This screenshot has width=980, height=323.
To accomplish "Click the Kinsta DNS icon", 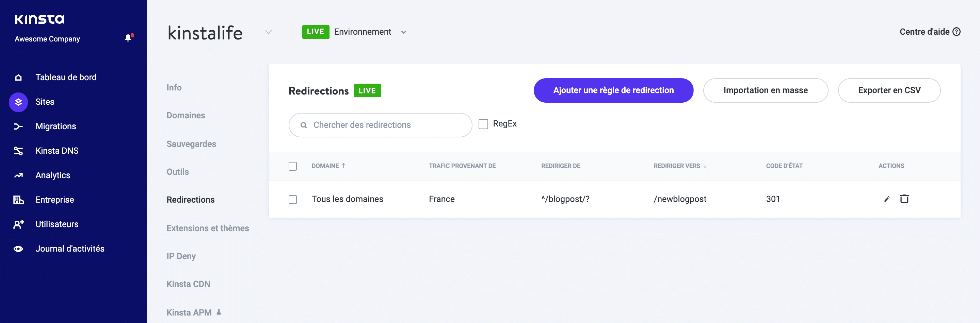I will pos(18,151).
